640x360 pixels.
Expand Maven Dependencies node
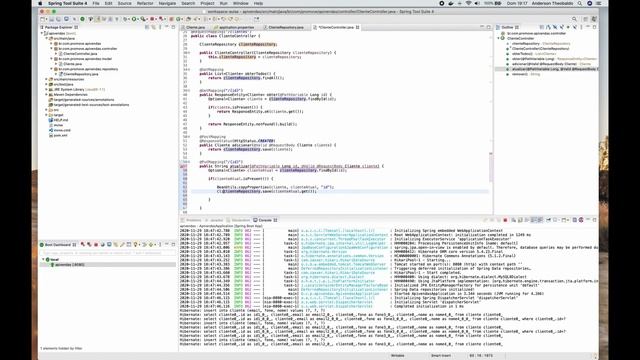tap(46, 94)
